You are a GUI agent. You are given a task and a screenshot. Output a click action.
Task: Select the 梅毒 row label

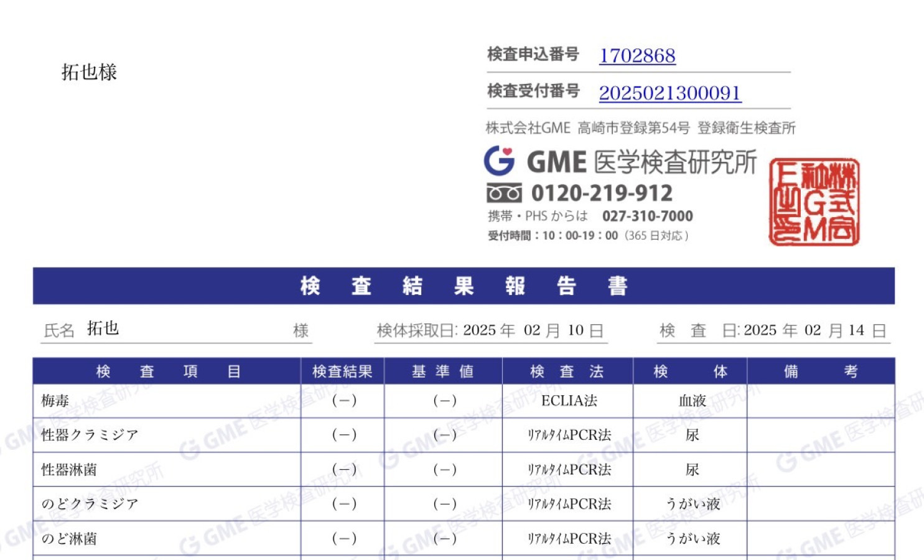click(x=55, y=401)
